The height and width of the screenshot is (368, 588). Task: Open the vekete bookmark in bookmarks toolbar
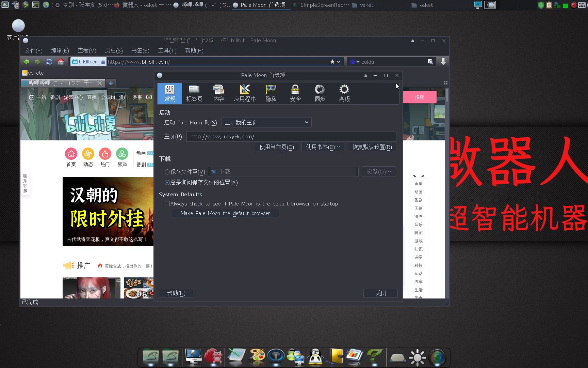coord(33,73)
